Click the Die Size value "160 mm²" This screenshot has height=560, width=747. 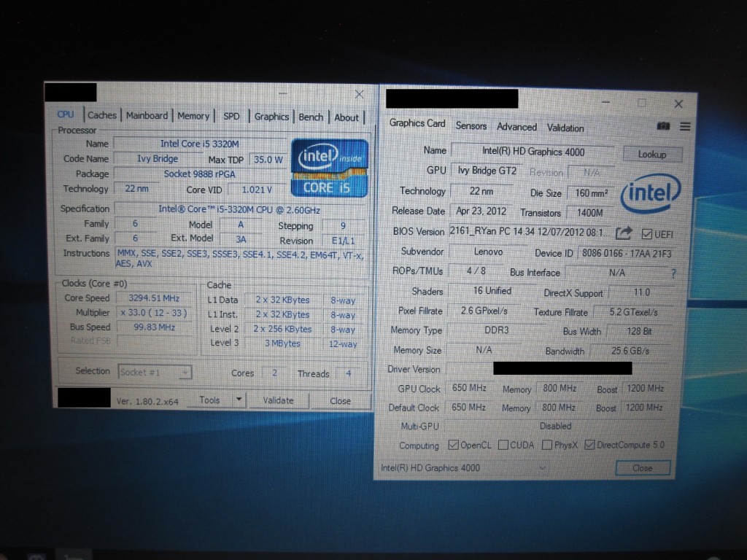pos(591,192)
